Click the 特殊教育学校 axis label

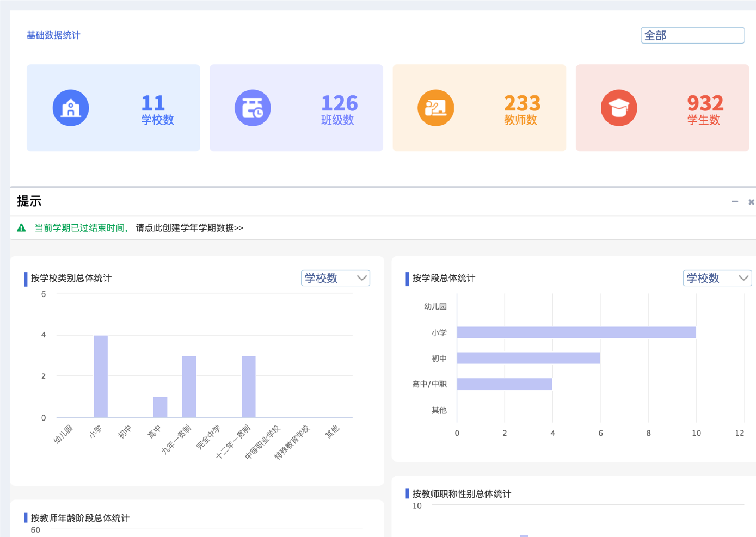pyautogui.click(x=292, y=442)
